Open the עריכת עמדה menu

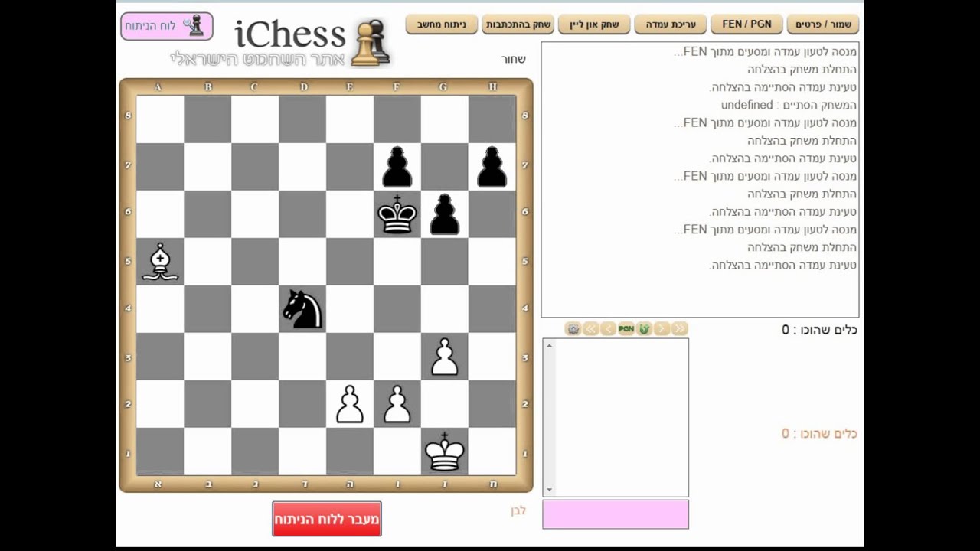point(671,24)
